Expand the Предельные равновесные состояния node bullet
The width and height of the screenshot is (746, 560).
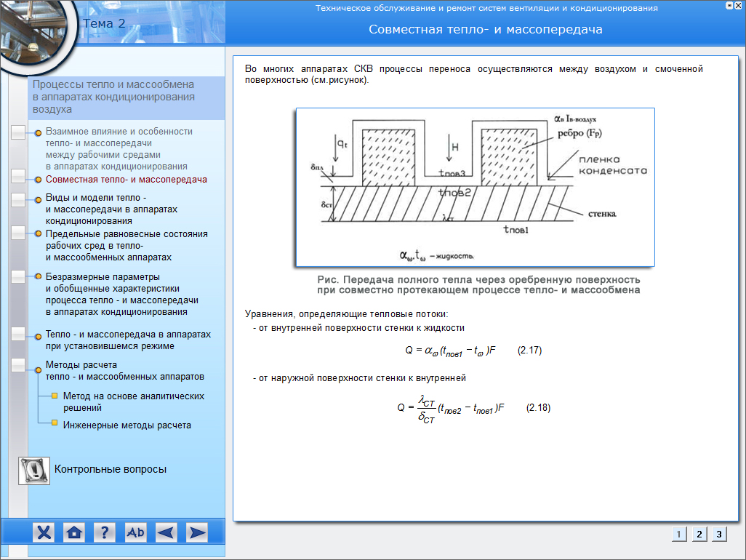[38, 234]
